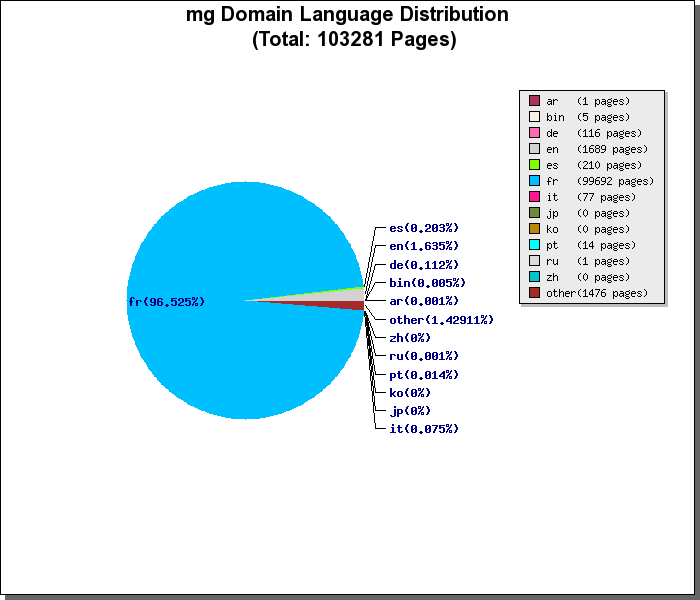Image resolution: width=700 pixels, height=600 pixels.
Task: Click the de legend color swatch
Action: (534, 133)
